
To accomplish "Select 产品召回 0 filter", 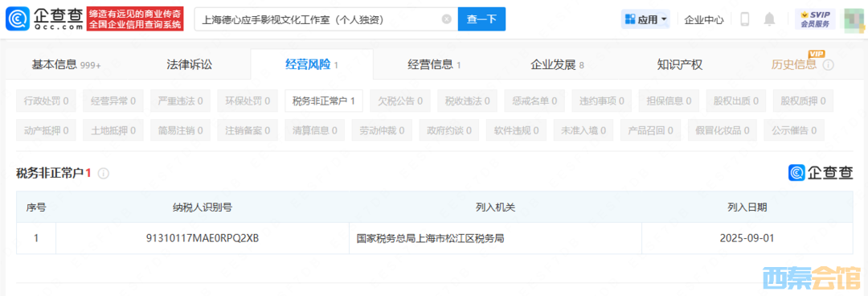I will pos(650,131).
